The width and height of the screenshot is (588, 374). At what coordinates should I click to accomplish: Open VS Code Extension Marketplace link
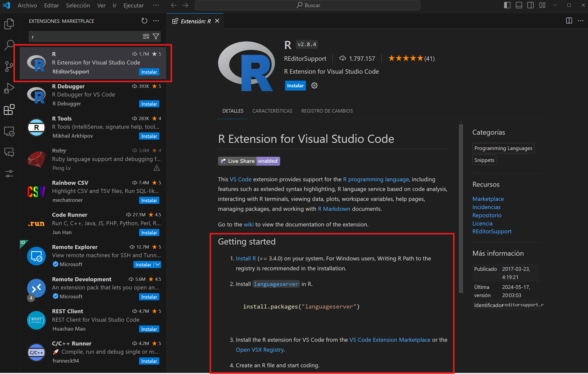coord(390,340)
